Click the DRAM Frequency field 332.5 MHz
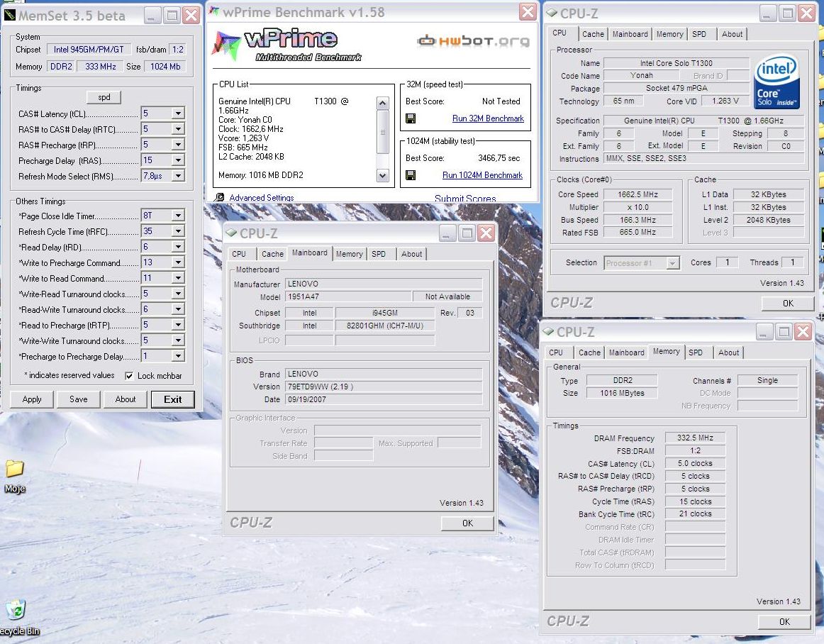The height and width of the screenshot is (644, 824). [695, 438]
